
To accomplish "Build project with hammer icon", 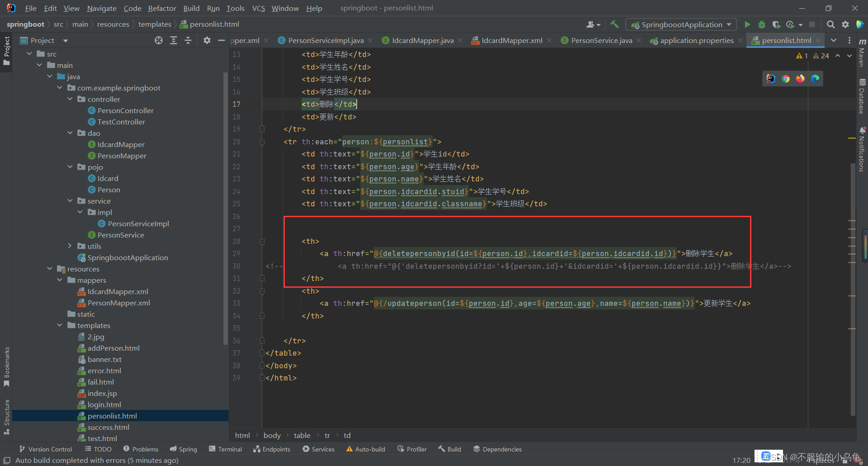I will [614, 24].
